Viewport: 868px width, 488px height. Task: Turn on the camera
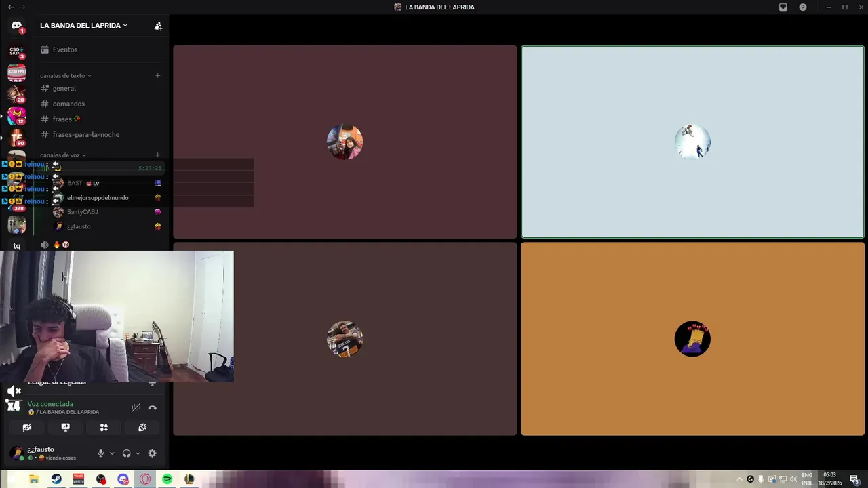click(x=27, y=428)
